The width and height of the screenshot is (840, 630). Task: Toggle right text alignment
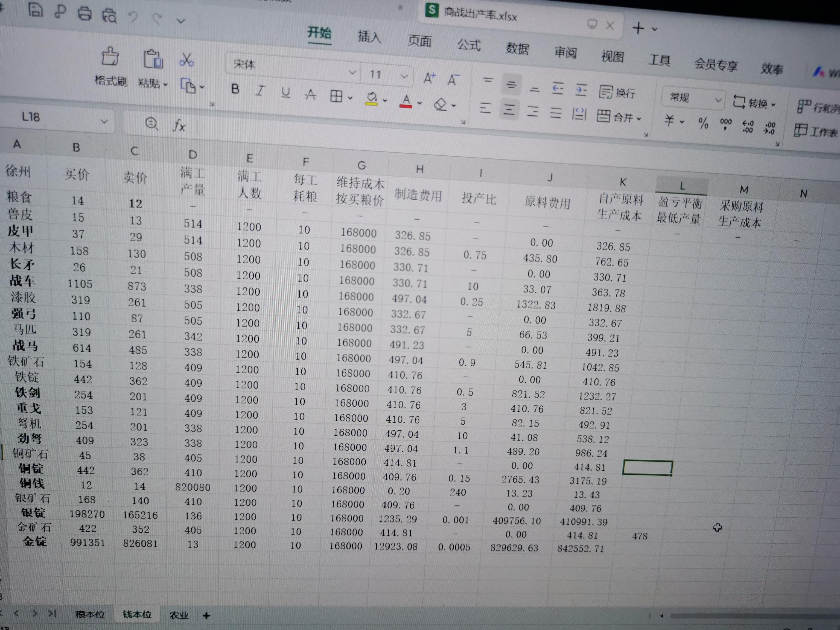(x=532, y=111)
